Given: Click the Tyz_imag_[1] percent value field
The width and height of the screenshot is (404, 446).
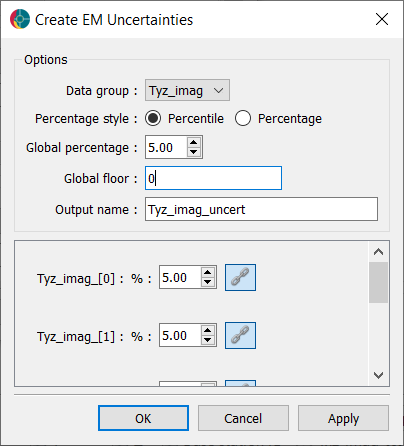Looking at the screenshot, I should (x=180, y=335).
